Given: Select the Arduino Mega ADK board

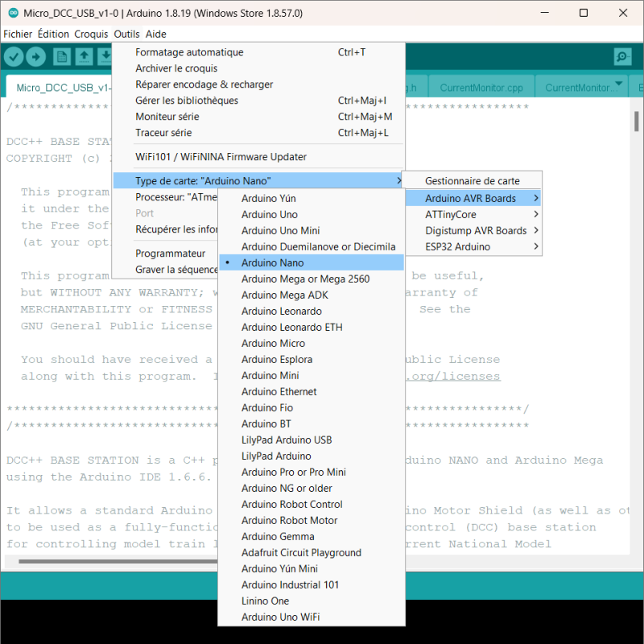Looking at the screenshot, I should (x=312, y=295).
